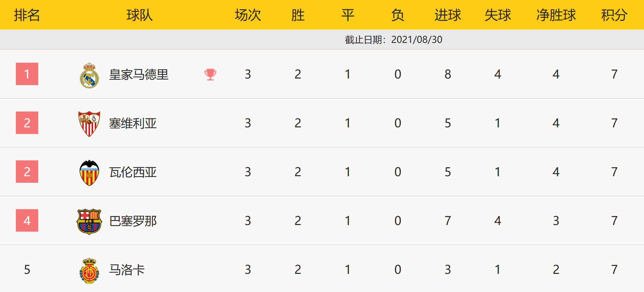Click the Valencia club crest
644x292 pixels.
(x=89, y=173)
